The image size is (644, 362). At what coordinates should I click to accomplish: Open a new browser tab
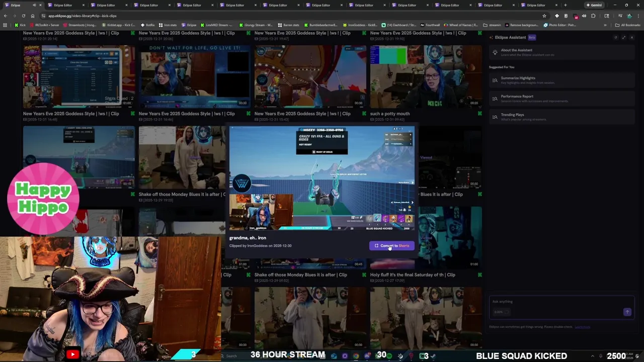click(565, 5)
